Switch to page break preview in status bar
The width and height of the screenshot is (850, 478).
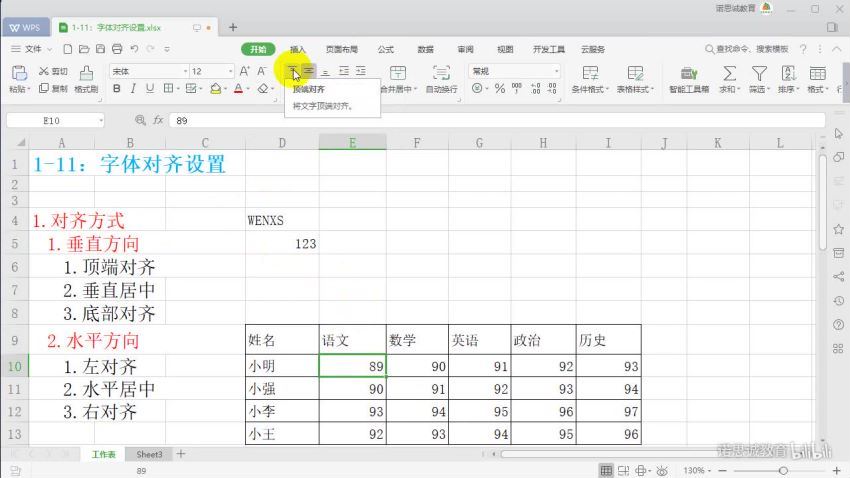click(x=624, y=470)
